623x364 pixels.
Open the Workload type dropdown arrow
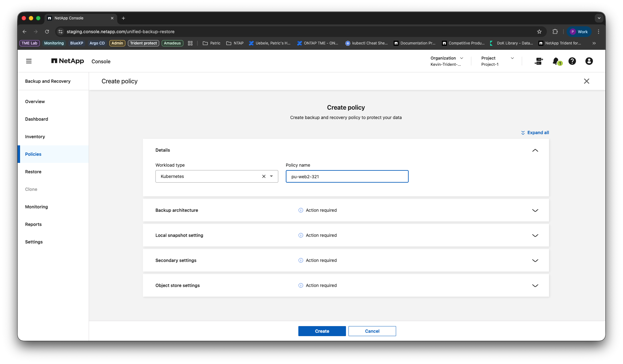tap(272, 176)
